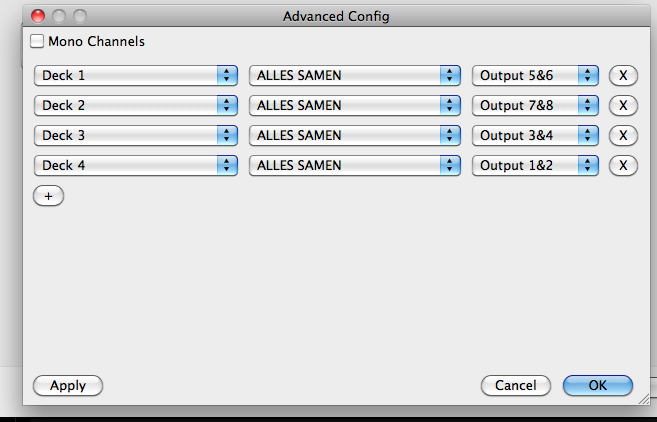Click the Apply button
The image size is (657, 422).
(68, 386)
